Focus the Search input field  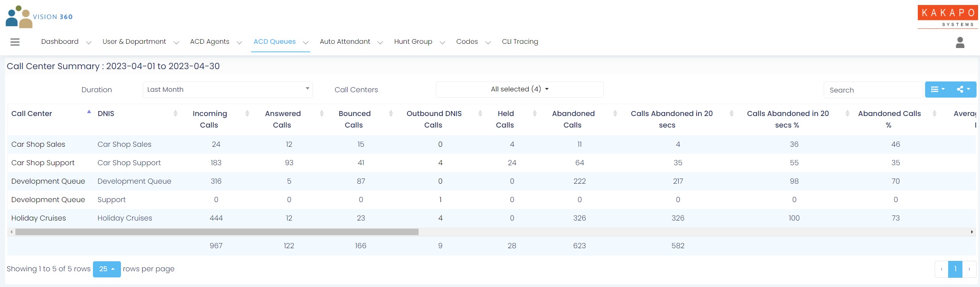click(x=873, y=90)
